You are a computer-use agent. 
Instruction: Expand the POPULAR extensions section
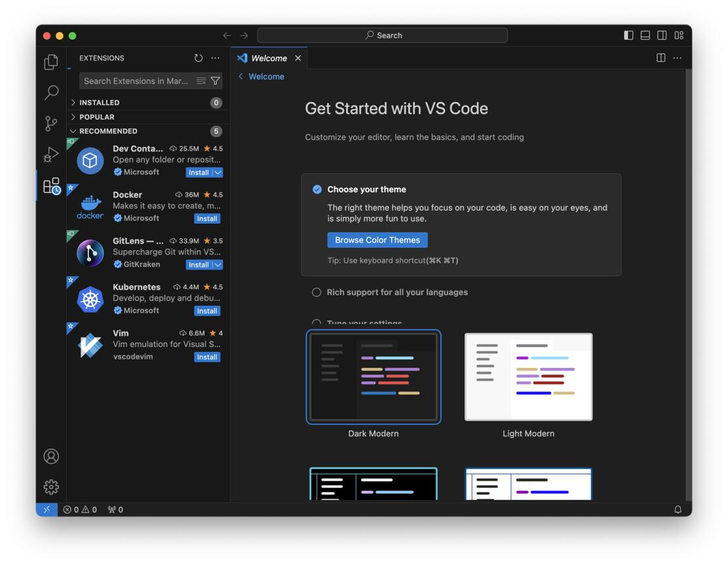click(x=147, y=117)
